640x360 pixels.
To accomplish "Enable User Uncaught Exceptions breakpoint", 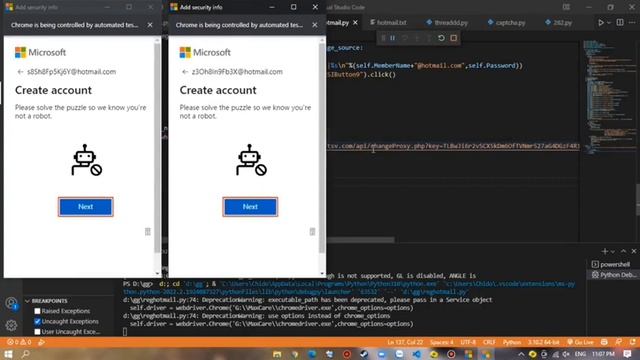I will tap(37, 332).
